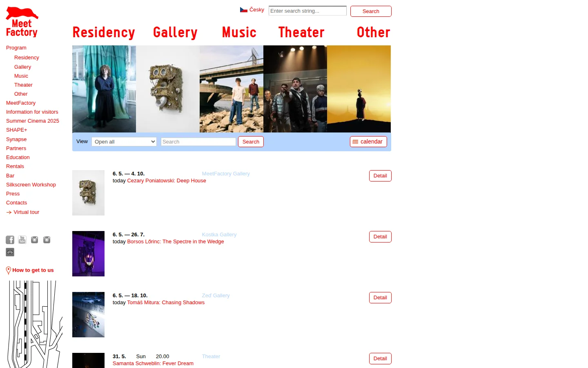Open the YouTube channel icon
Viewport: 588px width, 368px height.
point(22,240)
